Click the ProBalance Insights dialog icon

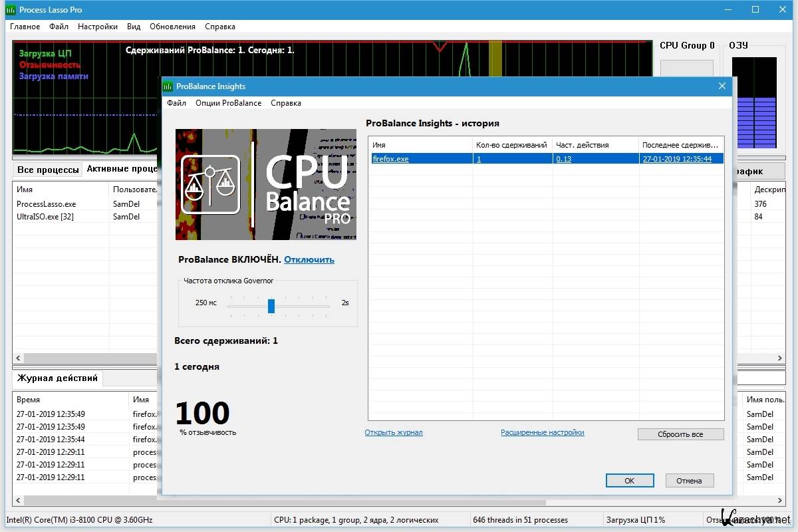[169, 86]
